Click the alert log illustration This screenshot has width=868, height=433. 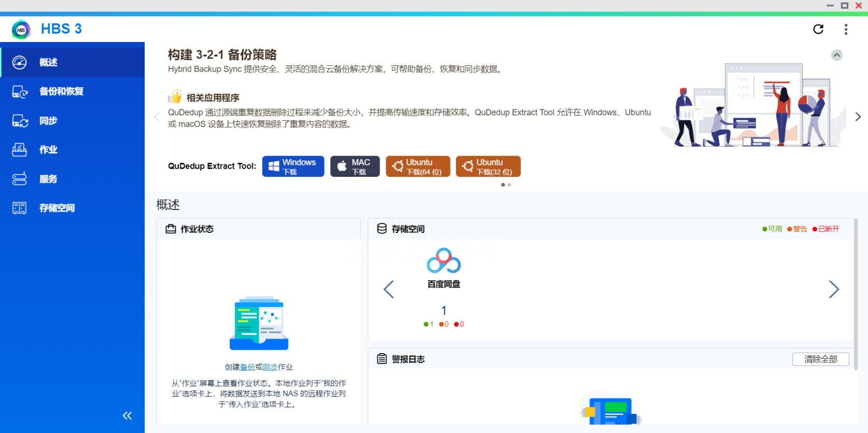point(611,408)
